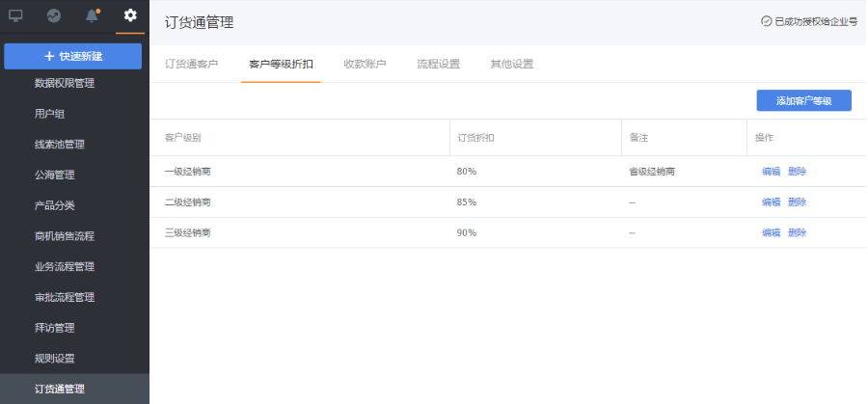Open the notification bell icon
The width and height of the screenshot is (868, 404).
tap(92, 15)
